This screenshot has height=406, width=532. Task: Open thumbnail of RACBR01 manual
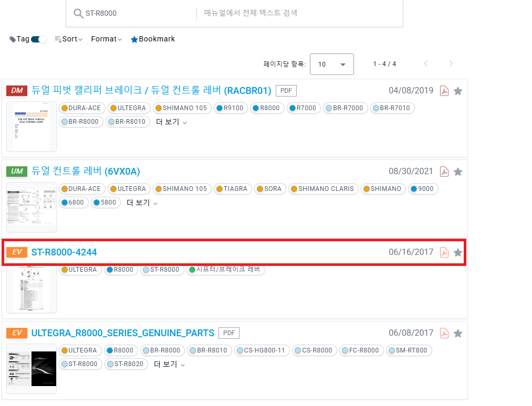click(x=31, y=126)
